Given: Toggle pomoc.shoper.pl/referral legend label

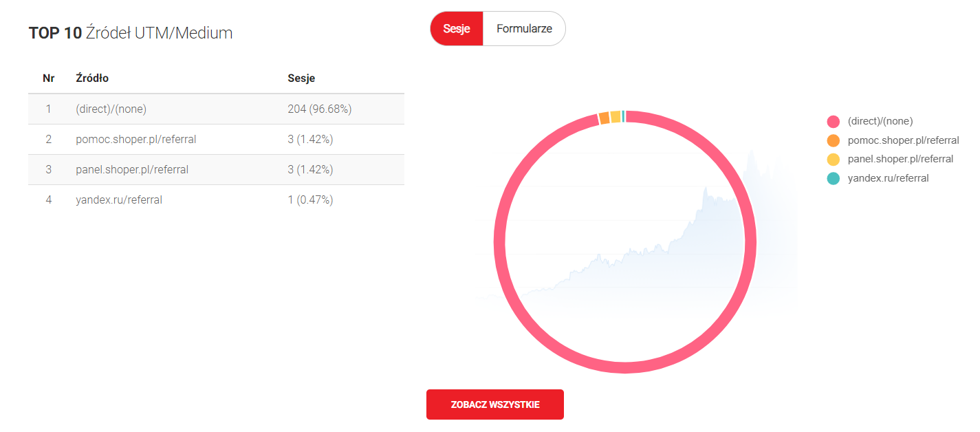Looking at the screenshot, I should pos(903,140).
